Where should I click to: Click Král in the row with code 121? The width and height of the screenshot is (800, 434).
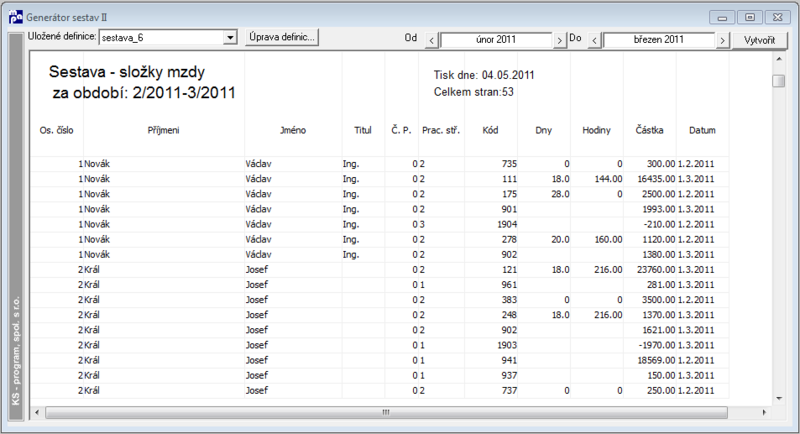pyautogui.click(x=92, y=270)
